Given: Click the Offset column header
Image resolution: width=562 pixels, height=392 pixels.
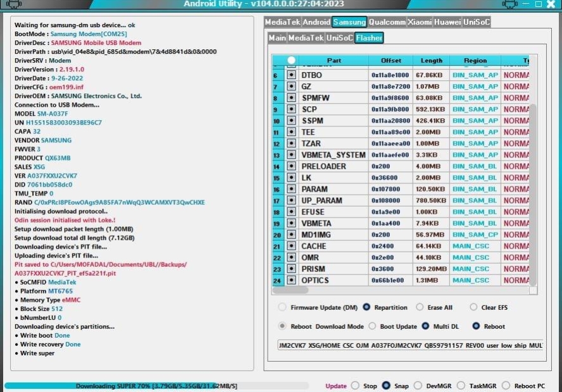Looking at the screenshot, I should tap(390, 60).
